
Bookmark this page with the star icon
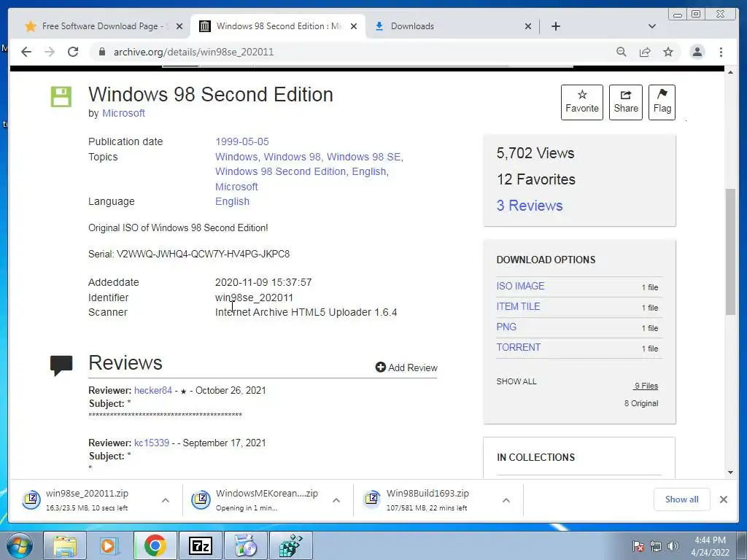[668, 52]
